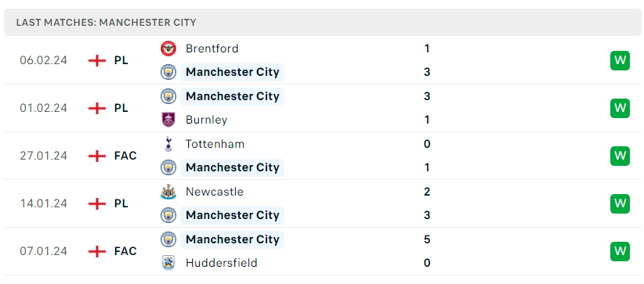Open the Tottenham team name
Viewport: 644px width, 284px height.
(x=215, y=144)
